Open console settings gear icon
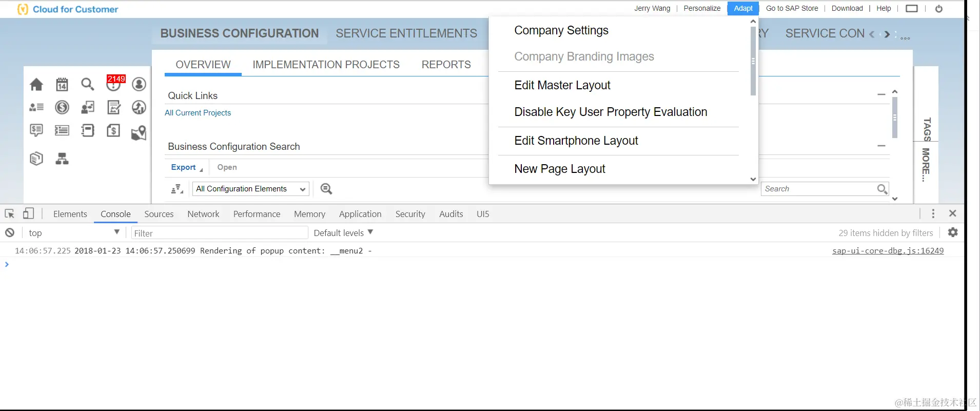980x411 pixels. [953, 232]
